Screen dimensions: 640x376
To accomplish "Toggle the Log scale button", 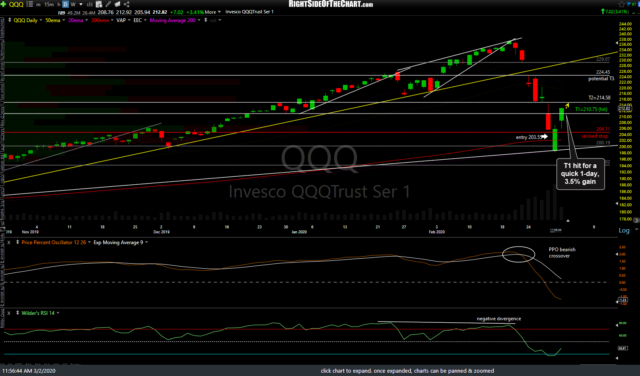I will pos(624,231).
